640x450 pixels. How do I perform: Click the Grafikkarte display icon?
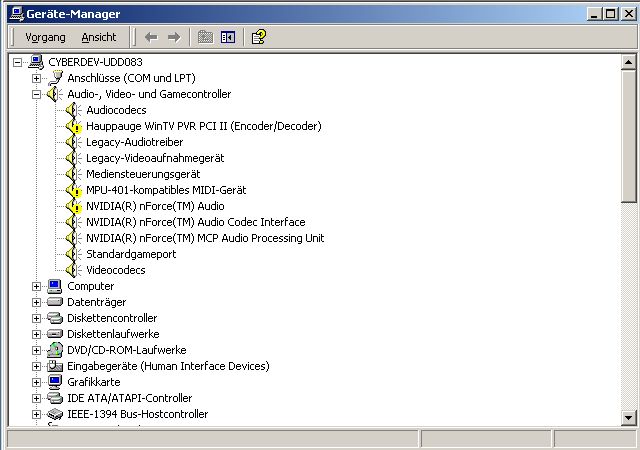click(x=55, y=382)
